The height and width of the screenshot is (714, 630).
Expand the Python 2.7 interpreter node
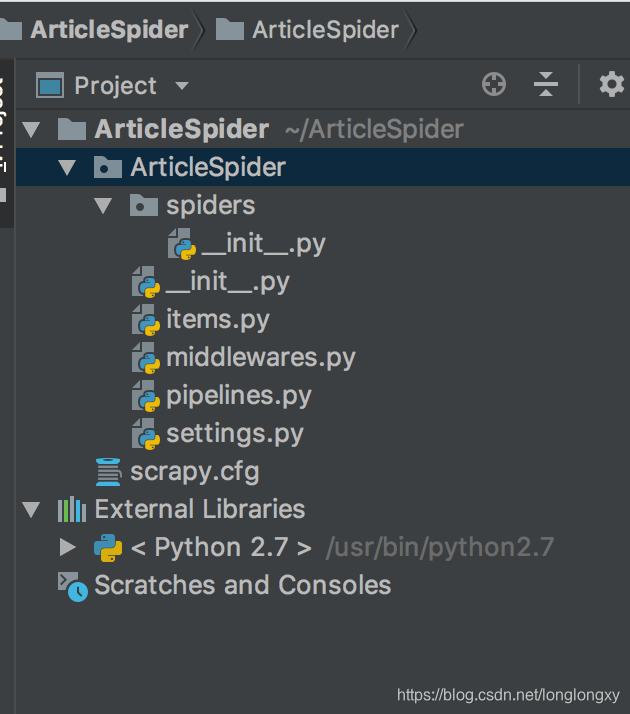67,547
